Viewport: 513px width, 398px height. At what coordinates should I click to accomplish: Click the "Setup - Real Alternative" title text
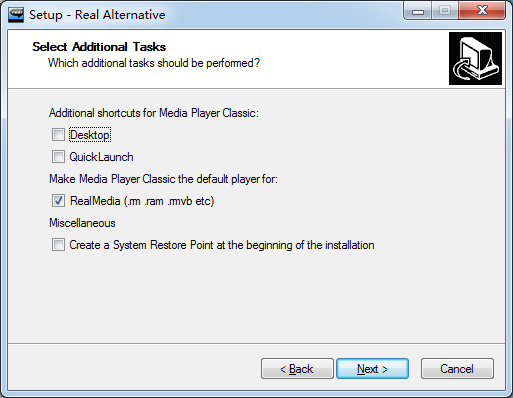(97, 15)
